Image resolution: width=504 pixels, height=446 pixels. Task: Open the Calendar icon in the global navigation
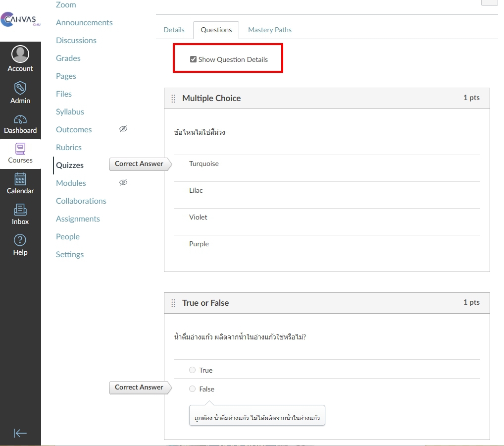20,179
